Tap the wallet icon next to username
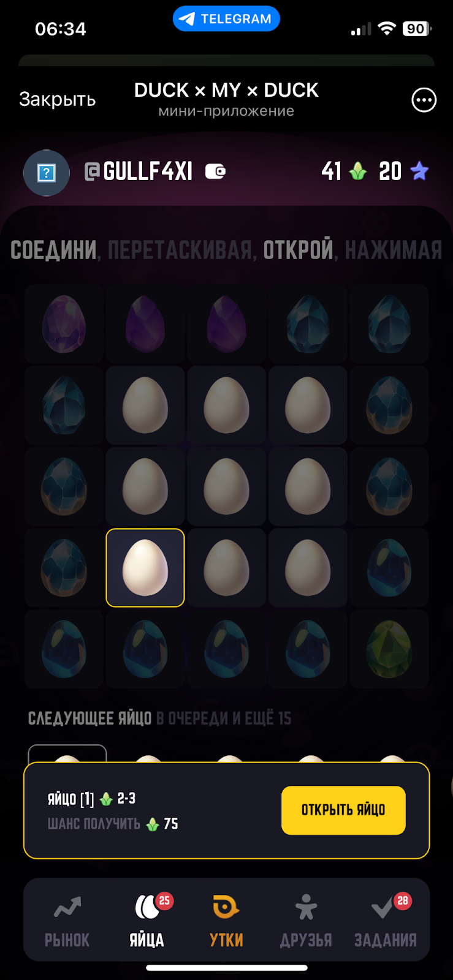The image size is (453, 980). 215,171
